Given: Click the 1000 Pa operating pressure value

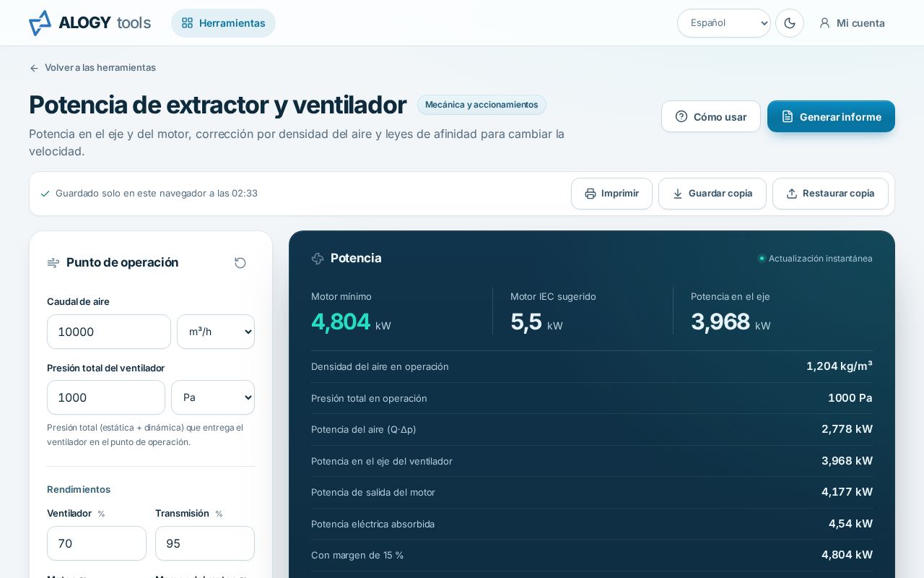Looking at the screenshot, I should coord(850,398).
